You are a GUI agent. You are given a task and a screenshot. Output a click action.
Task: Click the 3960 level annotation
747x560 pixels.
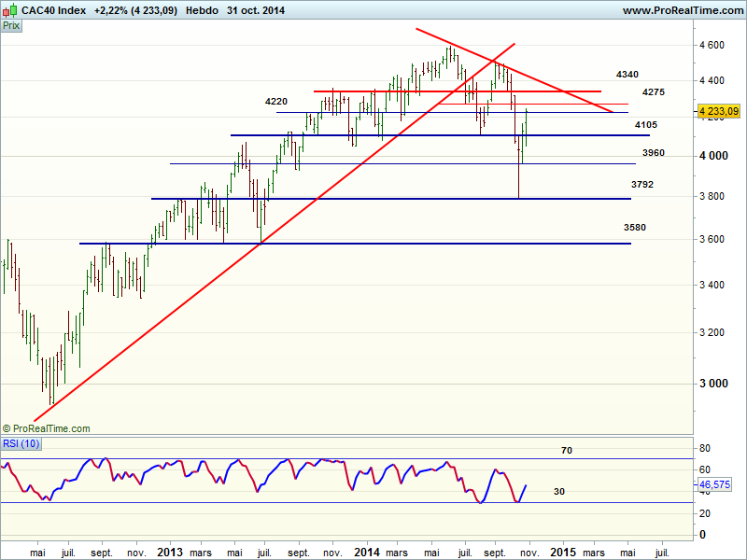(654, 152)
